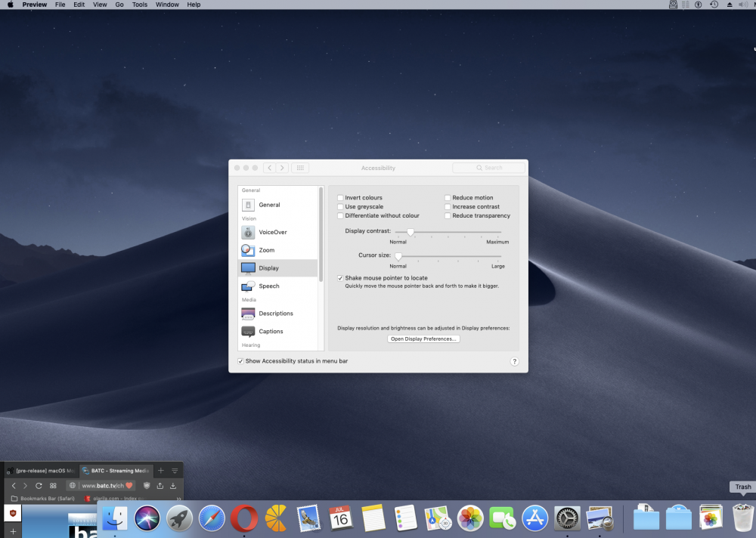Image resolution: width=756 pixels, height=538 pixels.
Task: Enable Reduce transparency checkbox
Action: [448, 216]
